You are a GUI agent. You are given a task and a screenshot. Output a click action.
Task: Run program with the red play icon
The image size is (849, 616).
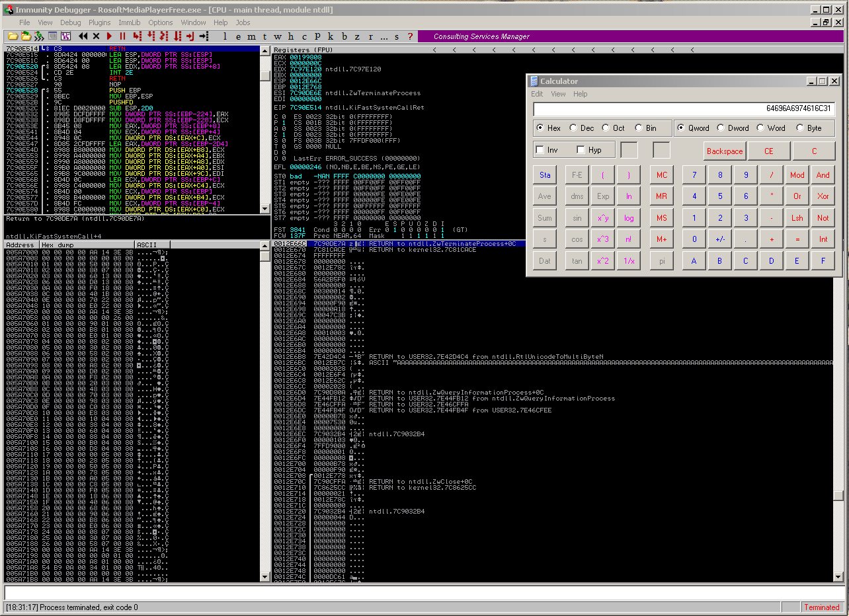(x=110, y=36)
